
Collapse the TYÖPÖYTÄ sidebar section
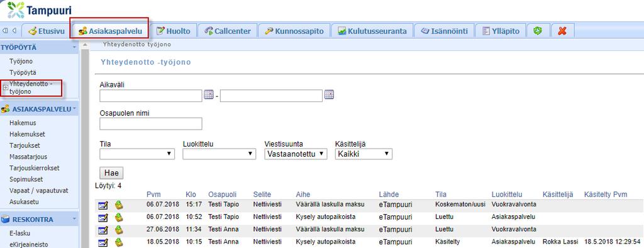pyautogui.click(x=74, y=47)
